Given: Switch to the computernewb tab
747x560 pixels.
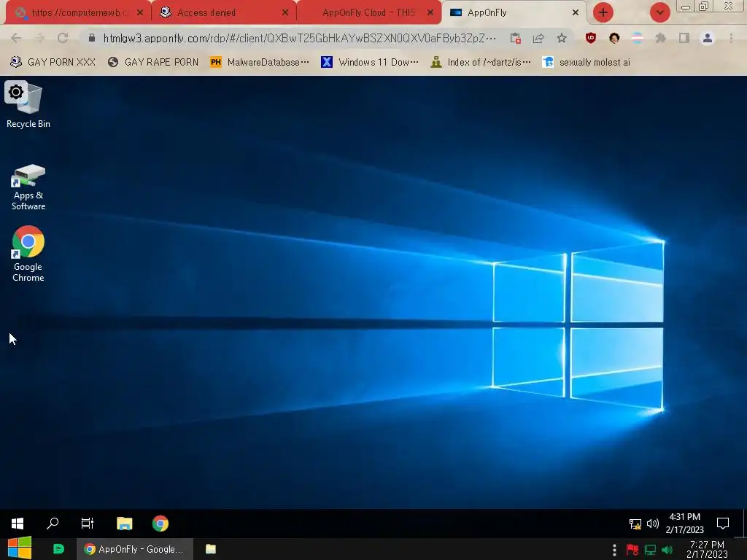Looking at the screenshot, I should coord(79,13).
